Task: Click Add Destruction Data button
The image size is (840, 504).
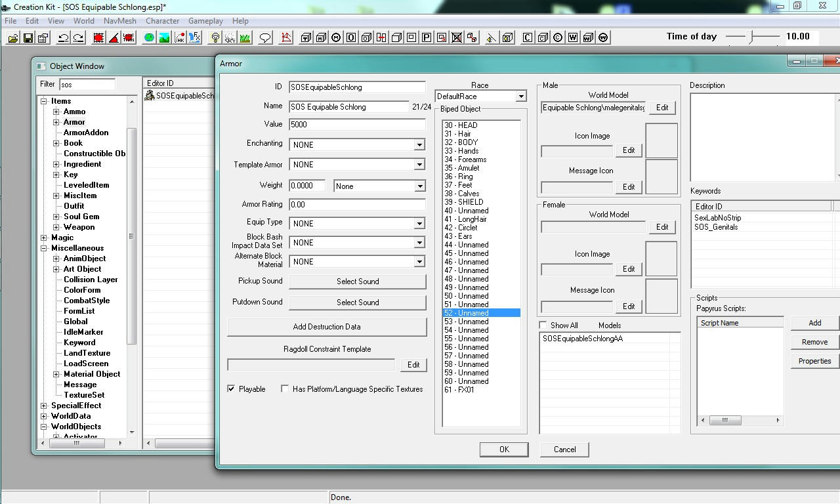Action: point(327,327)
